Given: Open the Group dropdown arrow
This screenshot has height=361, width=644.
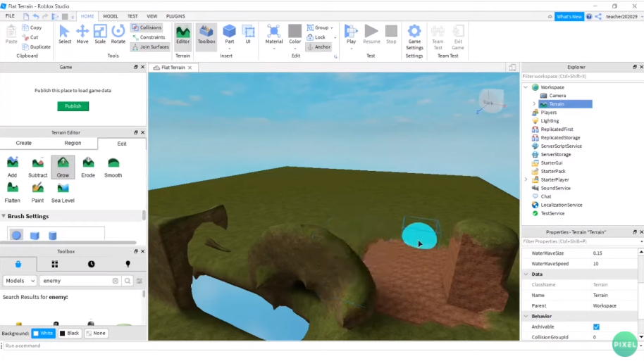Looking at the screenshot, I should pos(332,28).
